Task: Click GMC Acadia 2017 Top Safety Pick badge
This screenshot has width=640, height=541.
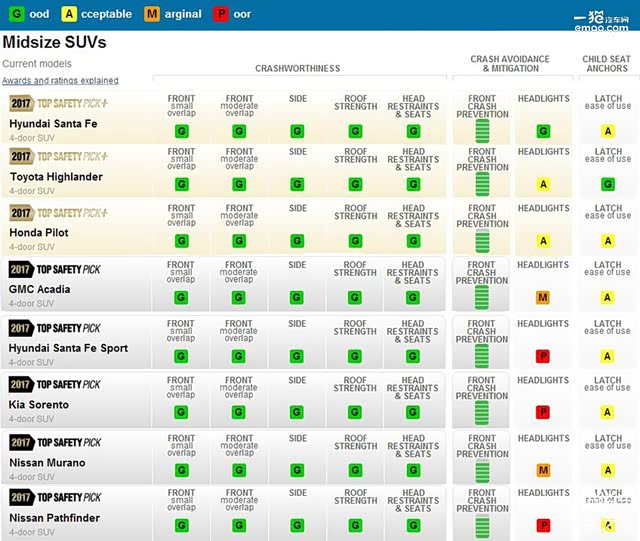Action: (x=54, y=269)
